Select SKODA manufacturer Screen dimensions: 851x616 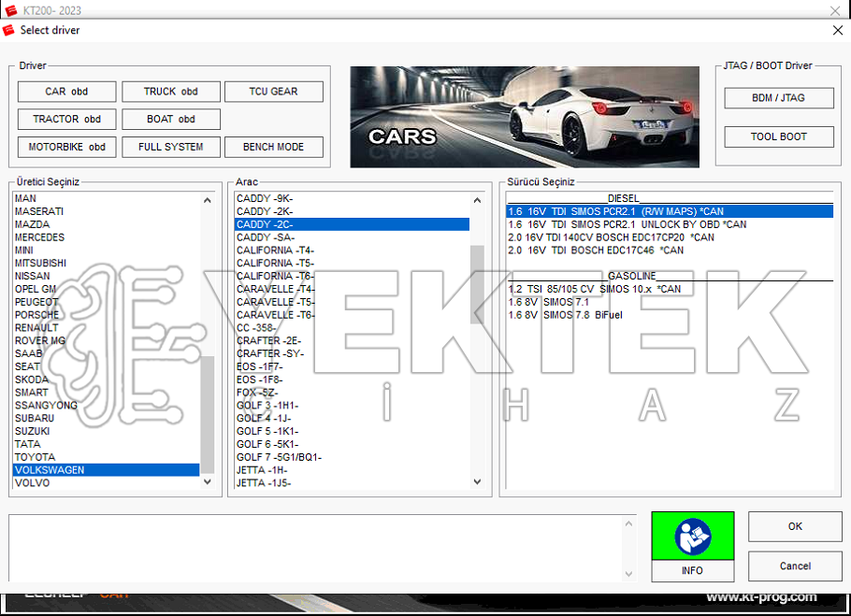coord(106,380)
